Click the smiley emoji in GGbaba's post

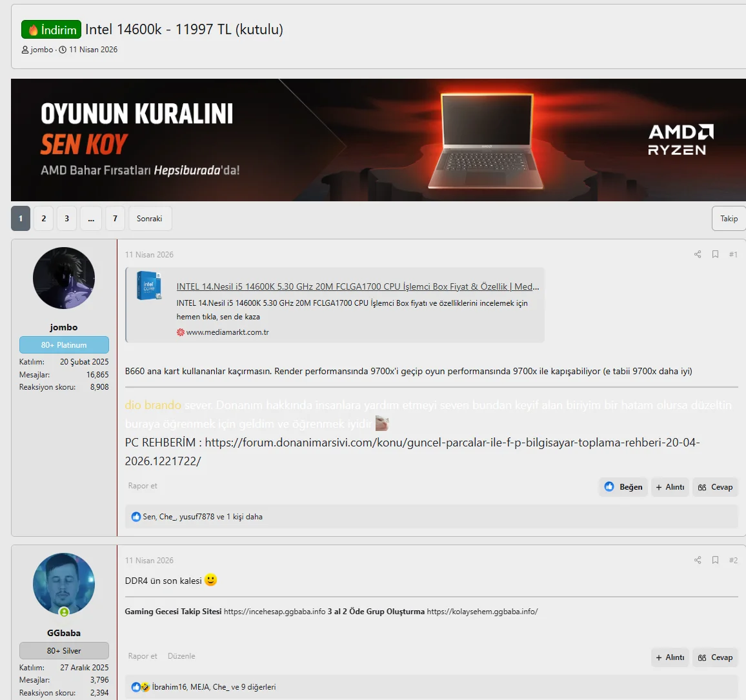[211, 580]
